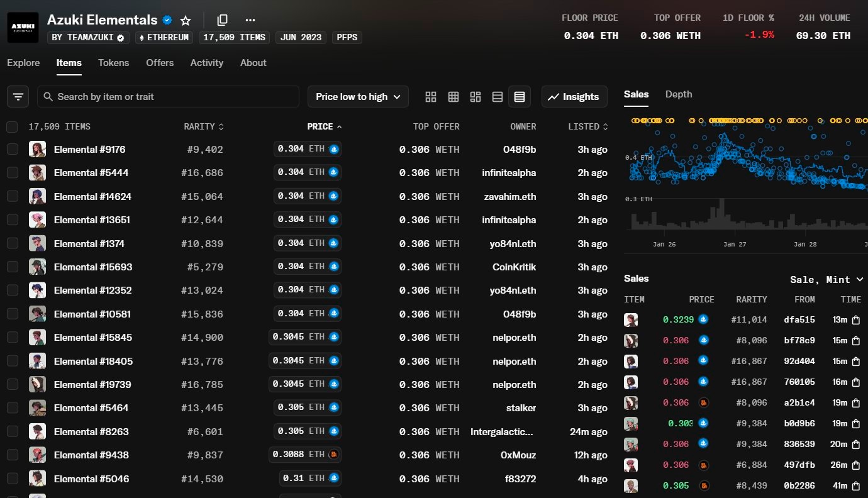868x498 pixels.
Task: Click the Elemental #18405 item name
Action: pyautogui.click(x=93, y=362)
